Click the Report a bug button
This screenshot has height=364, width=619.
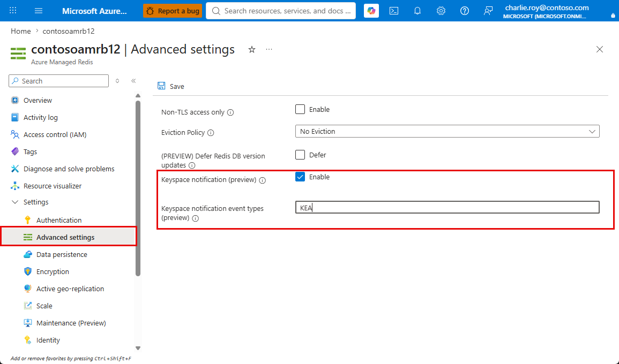173,11
